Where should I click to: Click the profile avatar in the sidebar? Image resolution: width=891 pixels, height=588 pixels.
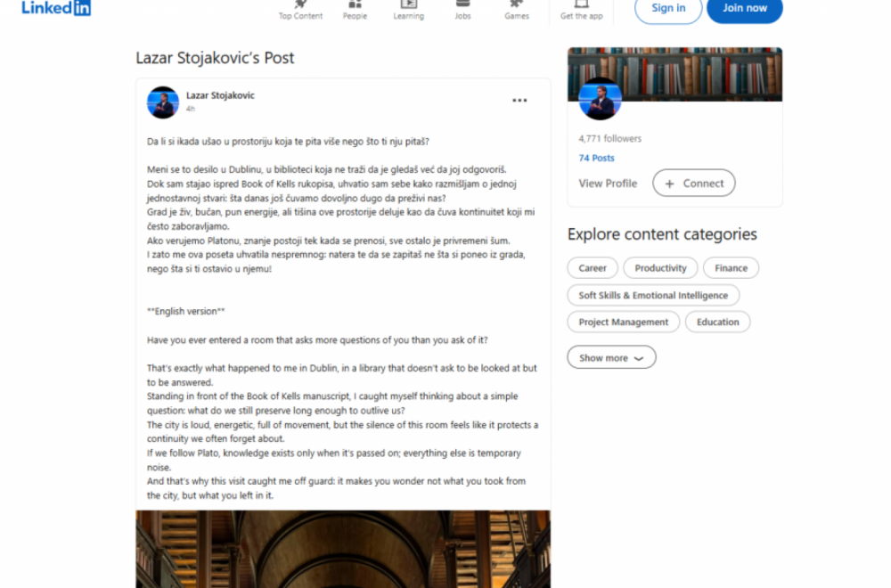click(600, 100)
